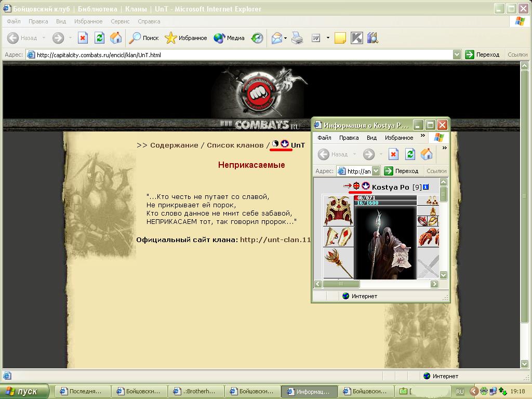Screen dimensions: 532x399
Task: Click the Содержание link
Action: click(174, 145)
